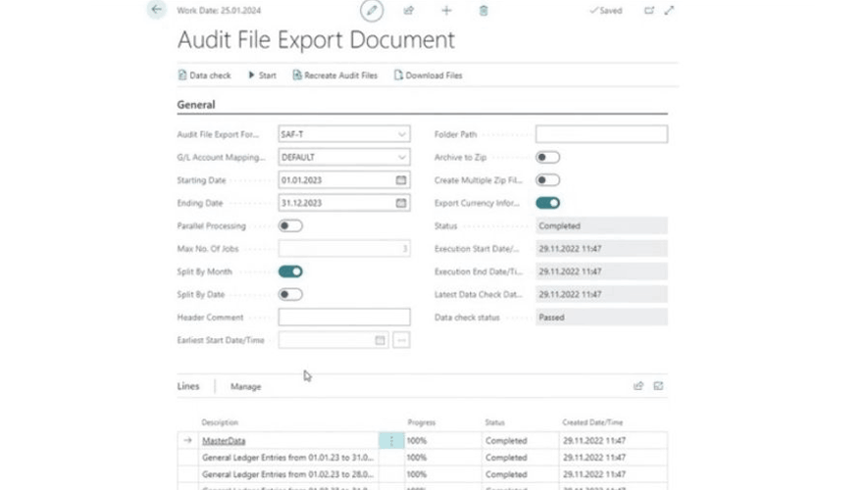Click expand icon in Lines section
Image resolution: width=868 pixels, height=490 pixels.
point(658,386)
